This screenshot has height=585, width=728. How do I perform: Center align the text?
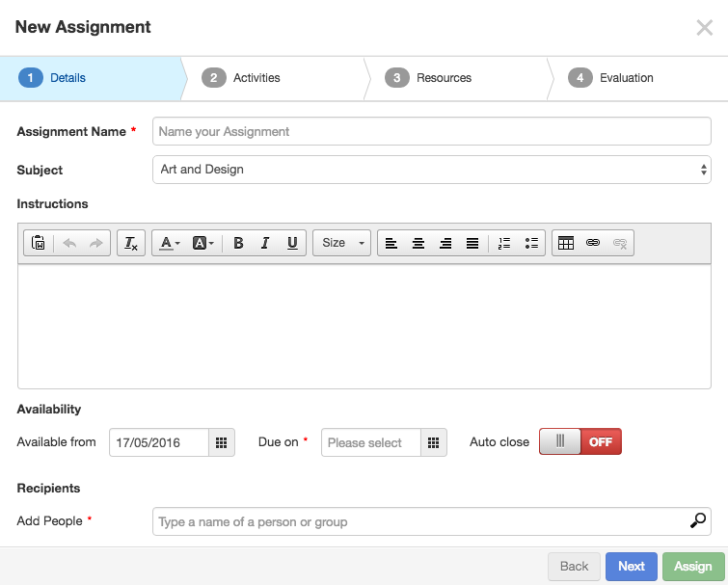coord(418,243)
